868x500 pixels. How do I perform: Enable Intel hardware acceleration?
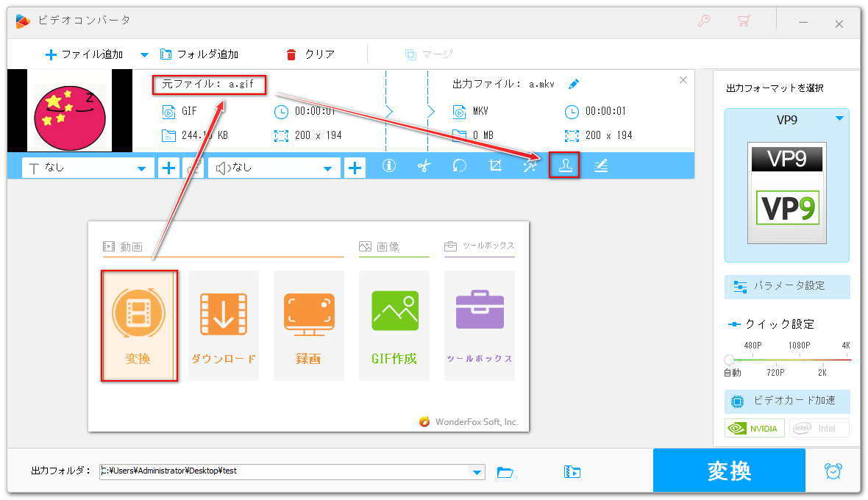[x=819, y=428]
